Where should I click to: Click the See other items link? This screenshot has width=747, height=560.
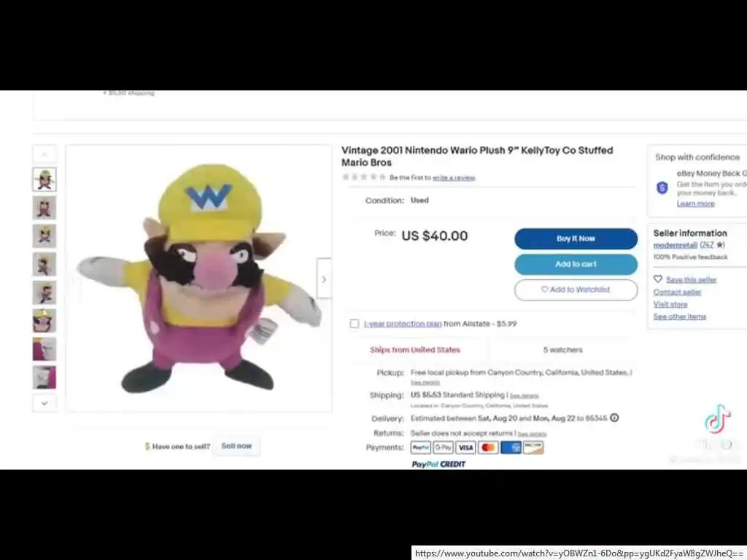tap(680, 316)
